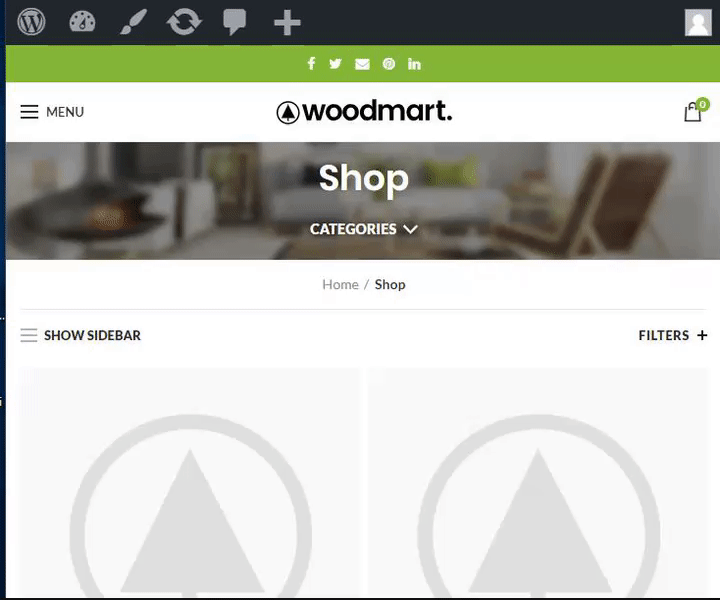The height and width of the screenshot is (600, 720).
Task: Open the user avatar profile
Action: [x=698, y=22]
